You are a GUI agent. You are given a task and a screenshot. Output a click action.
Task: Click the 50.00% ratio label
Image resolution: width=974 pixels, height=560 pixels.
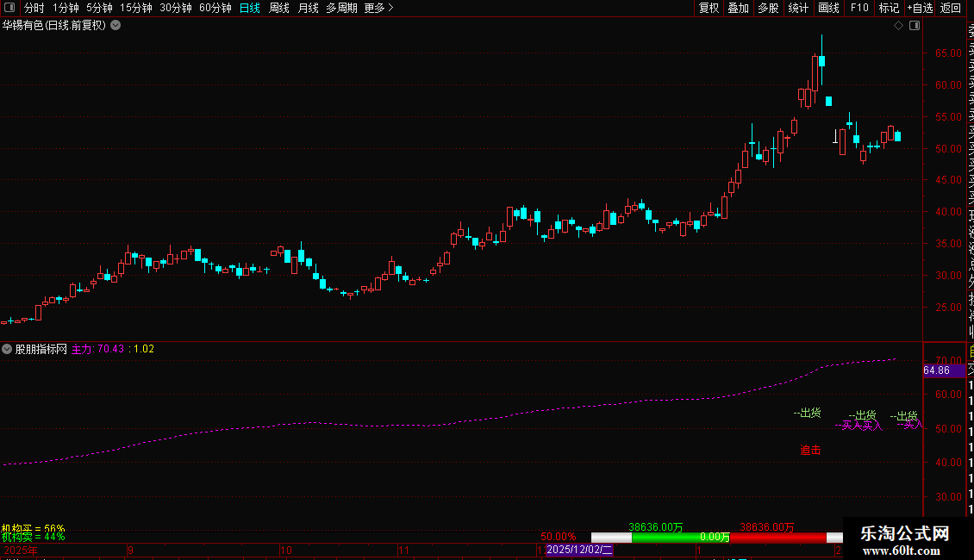(x=558, y=537)
